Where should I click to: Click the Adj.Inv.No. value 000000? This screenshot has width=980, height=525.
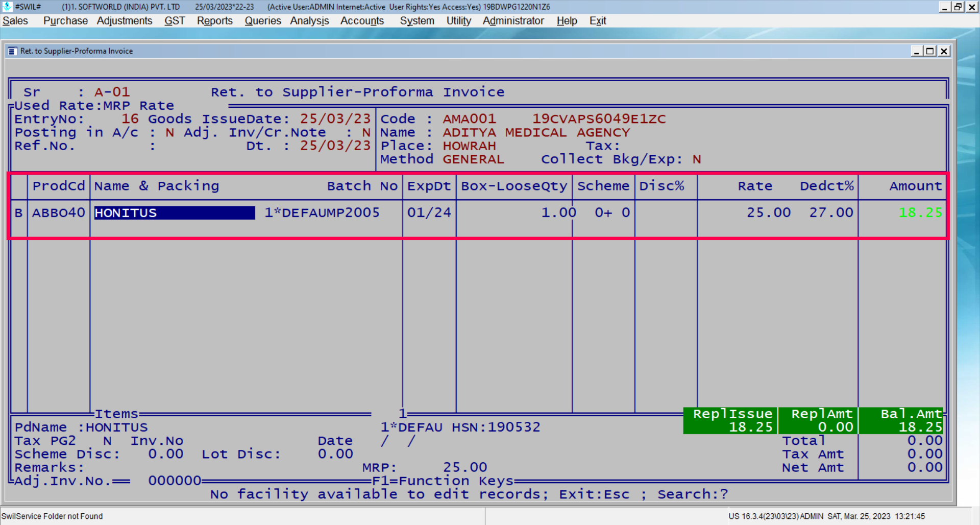(175, 481)
